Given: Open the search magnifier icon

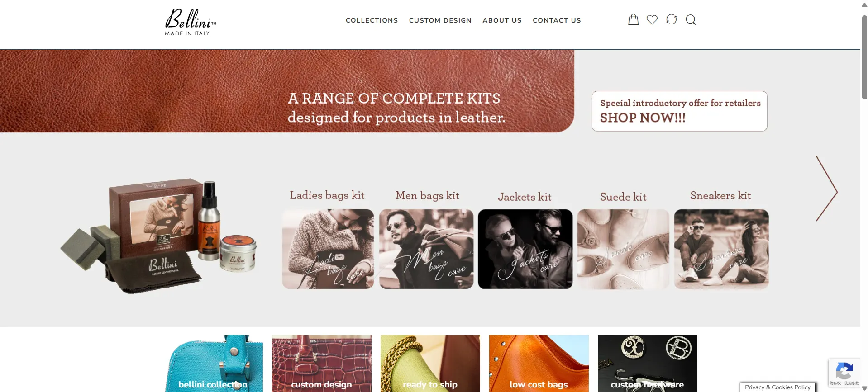Looking at the screenshot, I should point(691,19).
